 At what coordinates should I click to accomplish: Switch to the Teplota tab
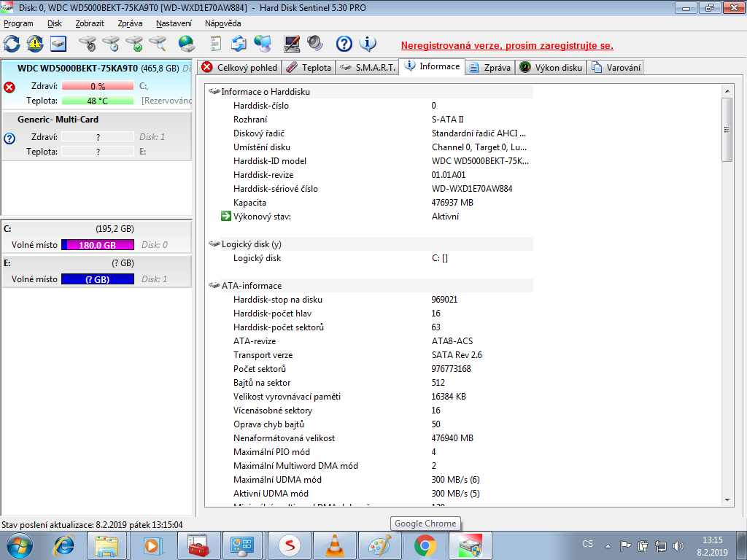pyautogui.click(x=309, y=68)
